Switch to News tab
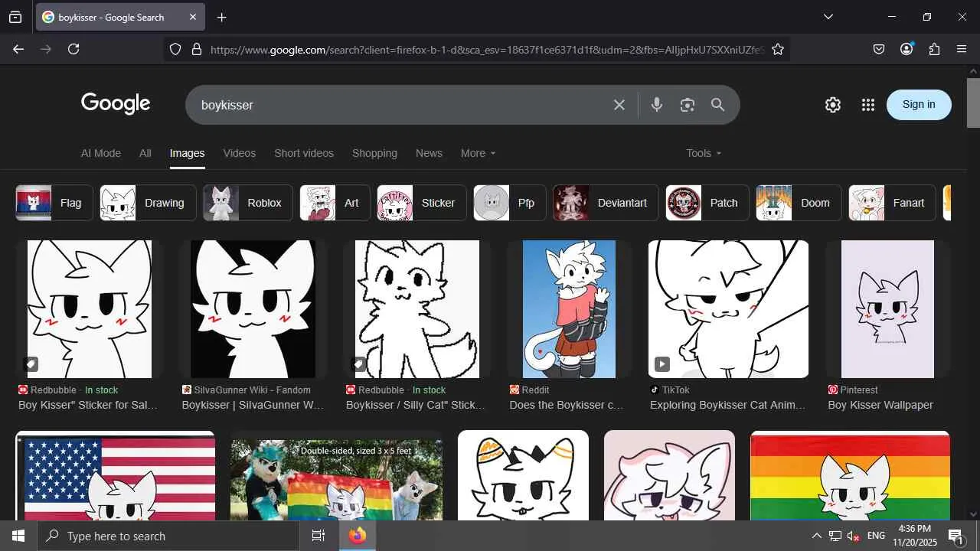The image size is (980, 551). pyautogui.click(x=429, y=153)
